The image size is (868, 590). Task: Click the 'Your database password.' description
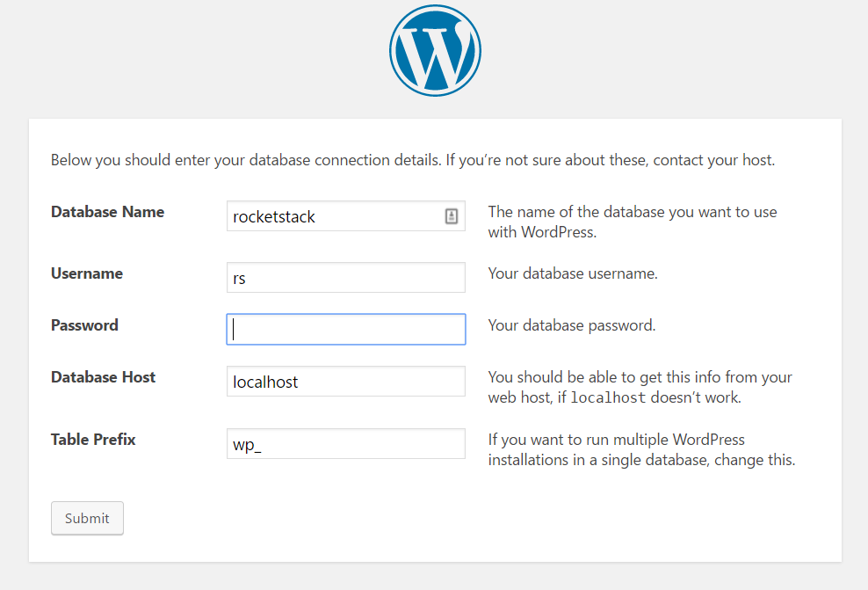point(572,325)
